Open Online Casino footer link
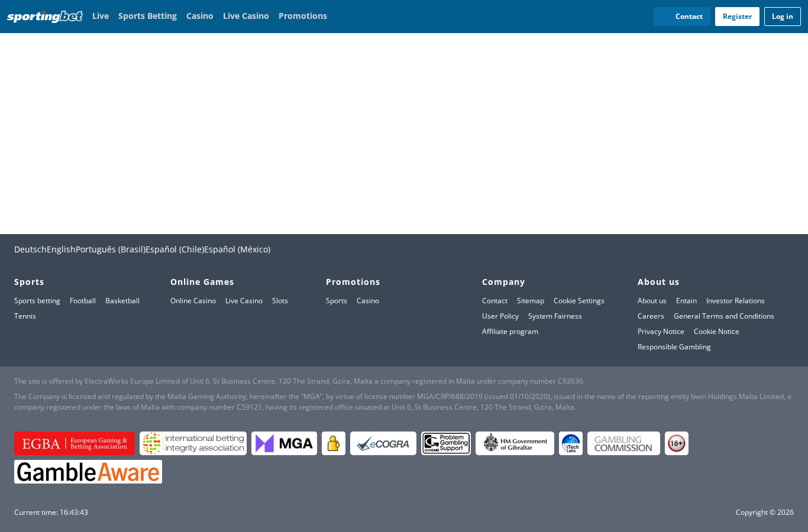 (x=193, y=301)
